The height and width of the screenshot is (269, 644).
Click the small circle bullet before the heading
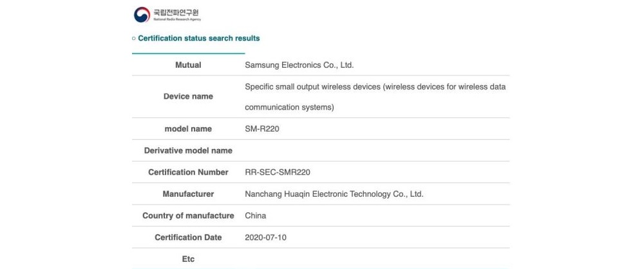click(x=134, y=39)
